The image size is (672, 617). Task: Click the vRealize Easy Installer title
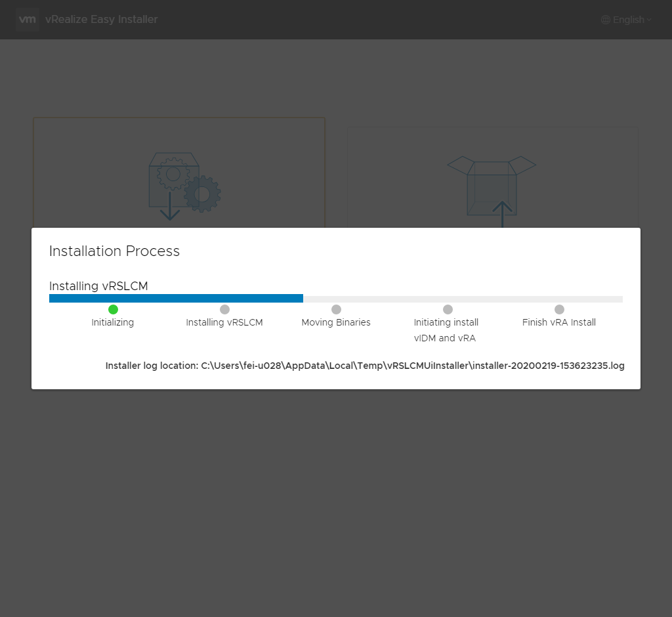[x=102, y=19]
